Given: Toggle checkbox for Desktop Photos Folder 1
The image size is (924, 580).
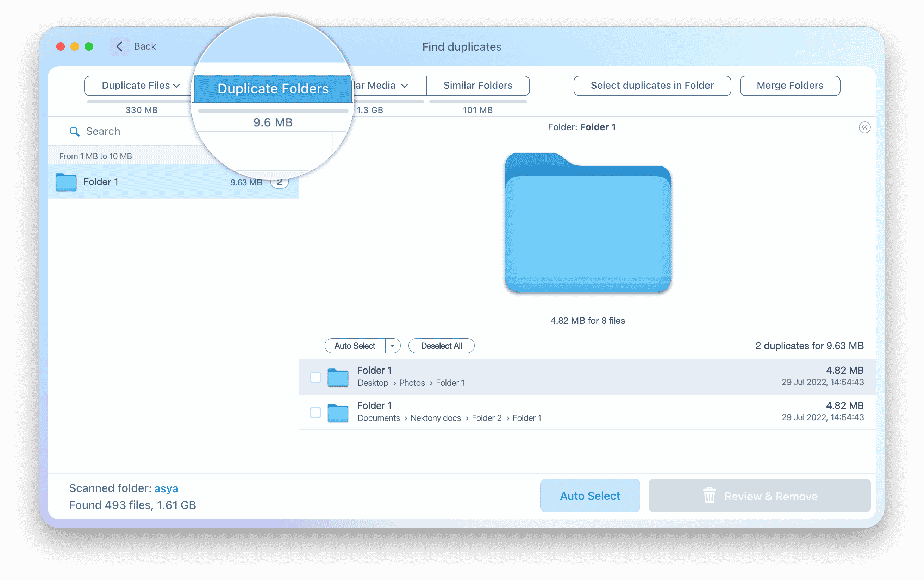Looking at the screenshot, I should (316, 376).
